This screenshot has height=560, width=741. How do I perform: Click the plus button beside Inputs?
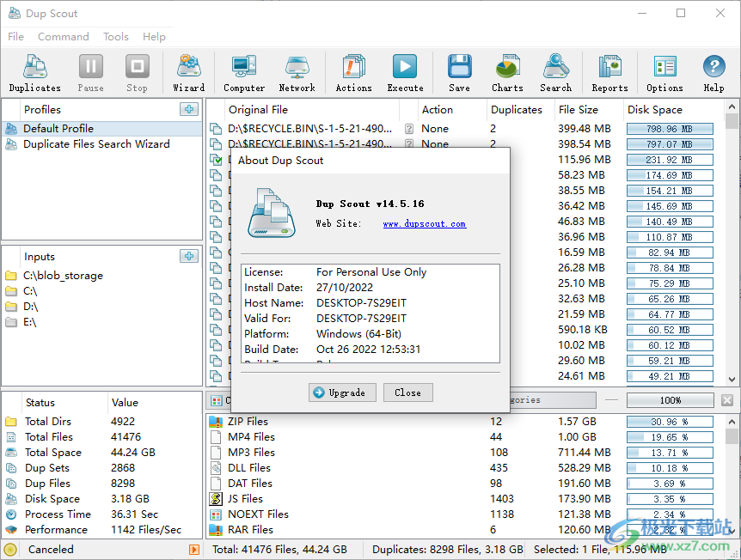click(189, 256)
